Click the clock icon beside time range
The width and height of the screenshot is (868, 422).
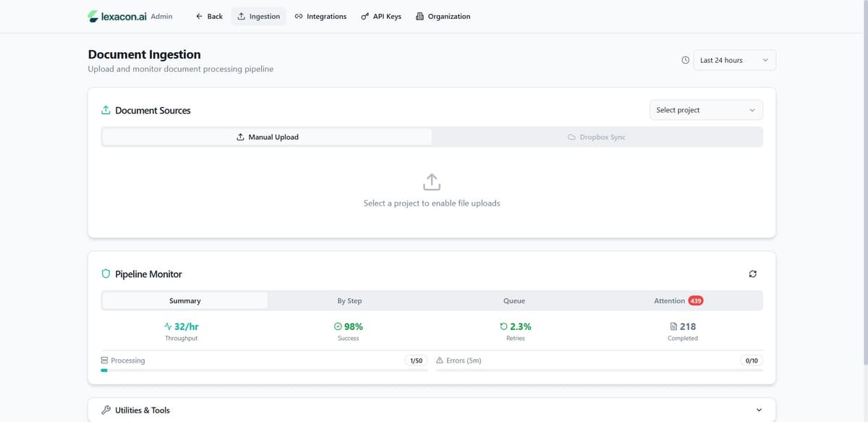point(685,60)
